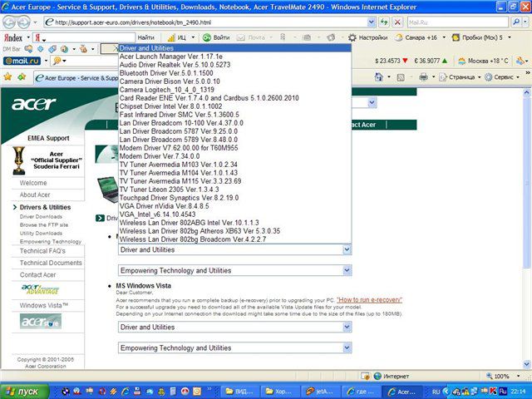532x399 pixels.
Task: Open Browse the FTP site link
Action: pyautogui.click(x=44, y=225)
